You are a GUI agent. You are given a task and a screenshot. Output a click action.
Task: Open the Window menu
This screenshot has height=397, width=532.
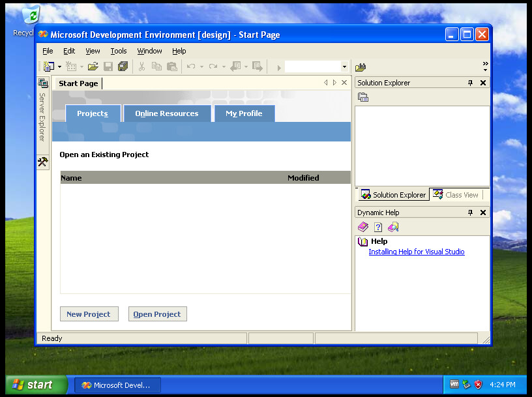(x=150, y=51)
